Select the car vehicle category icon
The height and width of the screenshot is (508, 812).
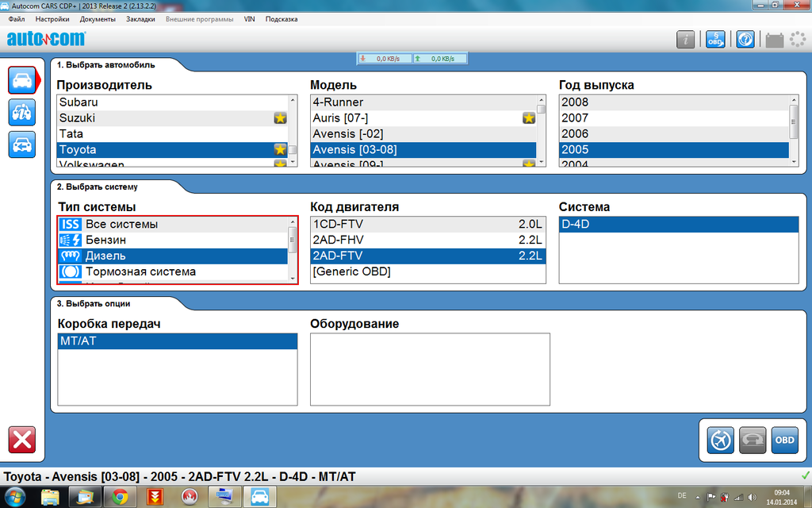coord(21,80)
